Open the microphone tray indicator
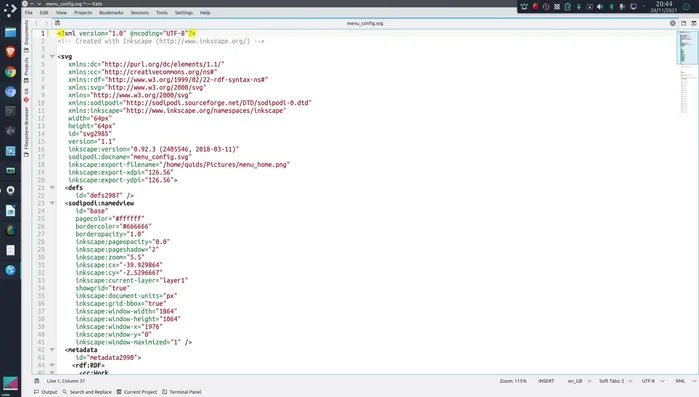This screenshot has height=397, width=699. 622,7
